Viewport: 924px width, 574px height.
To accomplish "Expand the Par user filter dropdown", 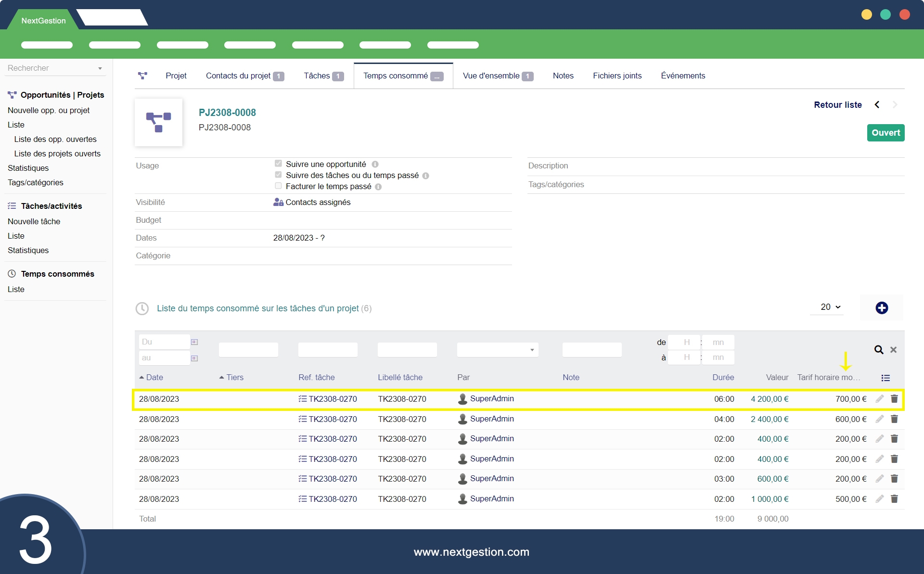I will pyautogui.click(x=498, y=350).
